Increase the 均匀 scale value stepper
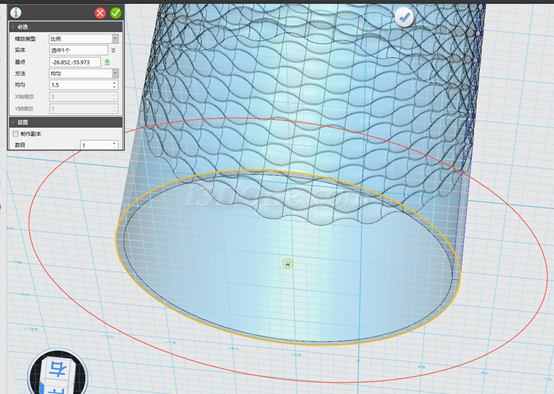554x394 pixels. (114, 83)
